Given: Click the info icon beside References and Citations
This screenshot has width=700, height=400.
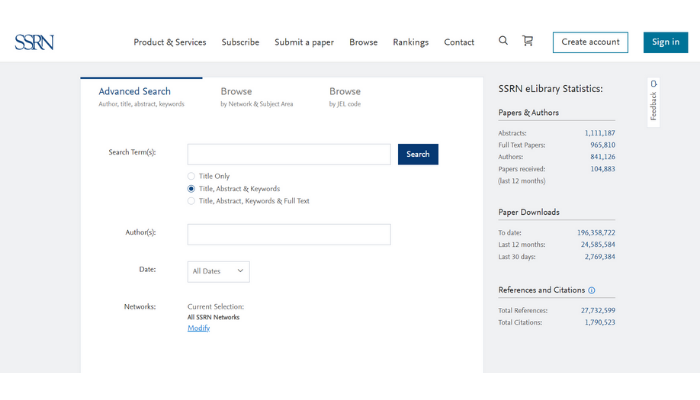Looking at the screenshot, I should point(592,290).
